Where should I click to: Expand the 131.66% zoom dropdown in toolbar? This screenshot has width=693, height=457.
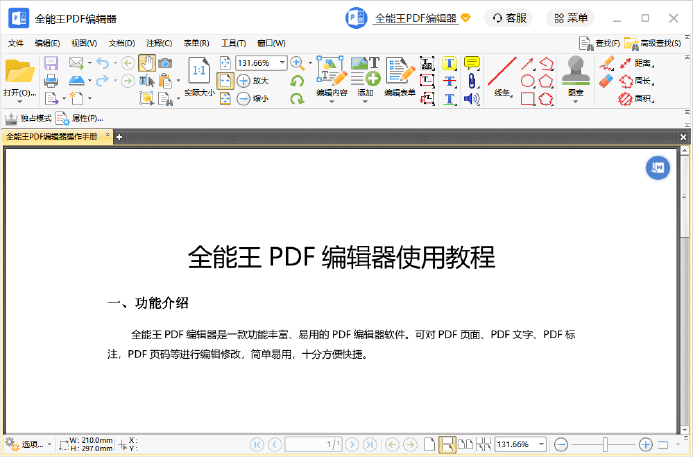click(282, 62)
